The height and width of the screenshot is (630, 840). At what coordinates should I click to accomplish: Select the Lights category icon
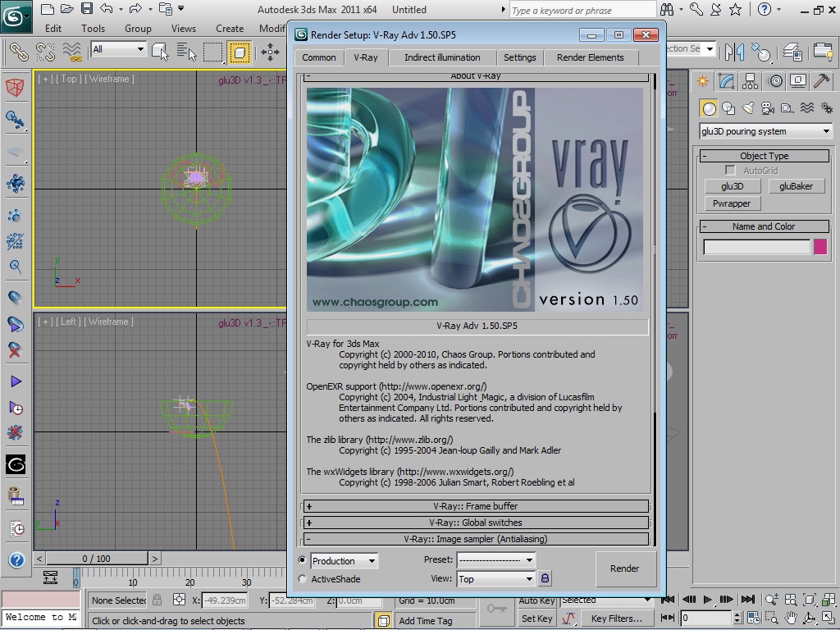click(748, 108)
